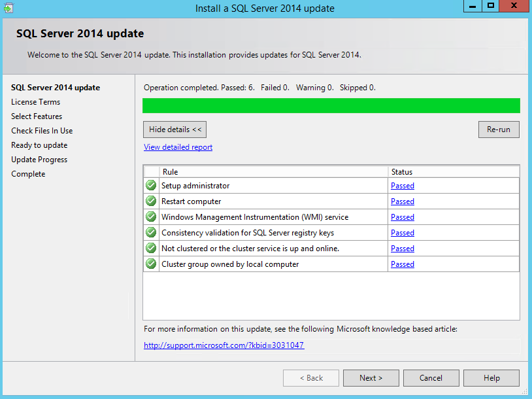Close the installer window
Screen dimensions: 532x399
coord(514,6)
